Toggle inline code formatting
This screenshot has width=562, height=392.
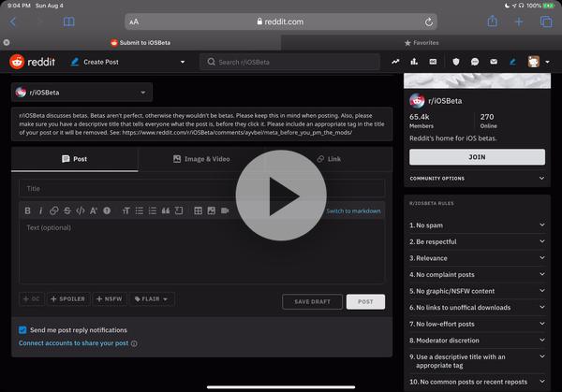tap(81, 211)
